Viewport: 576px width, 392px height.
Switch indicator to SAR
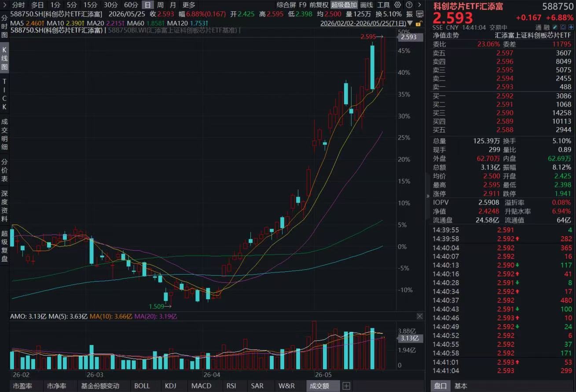pyautogui.click(x=257, y=386)
